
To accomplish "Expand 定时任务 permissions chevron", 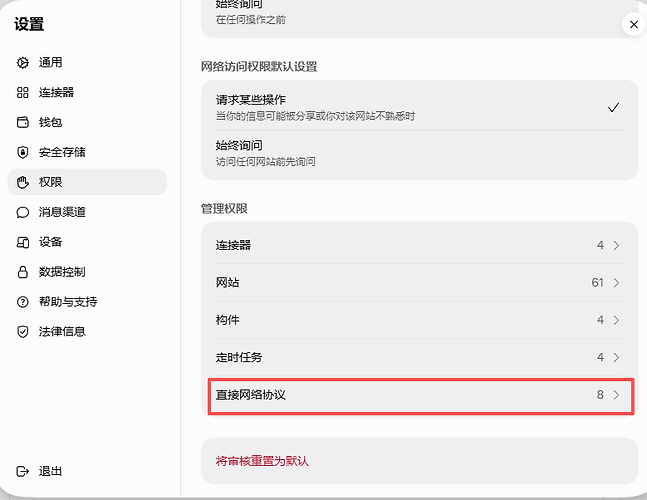I will pos(616,357).
